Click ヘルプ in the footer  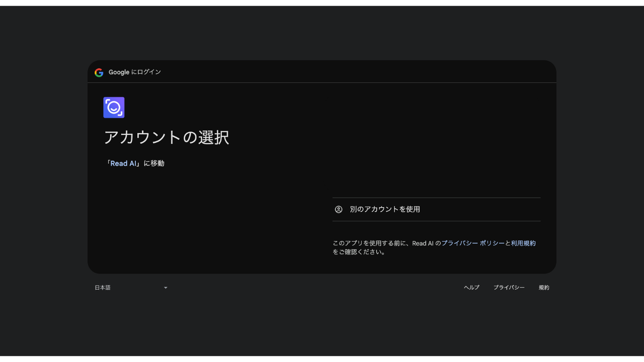[471, 287]
